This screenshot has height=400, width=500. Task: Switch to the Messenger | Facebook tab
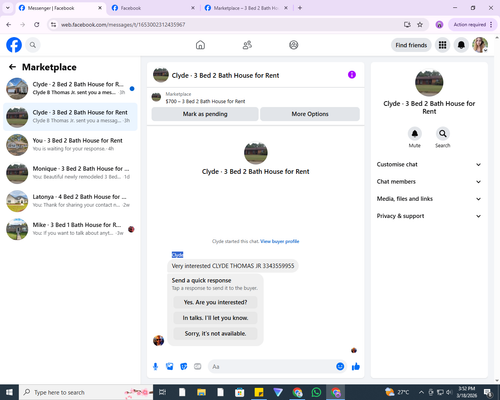pos(60,8)
